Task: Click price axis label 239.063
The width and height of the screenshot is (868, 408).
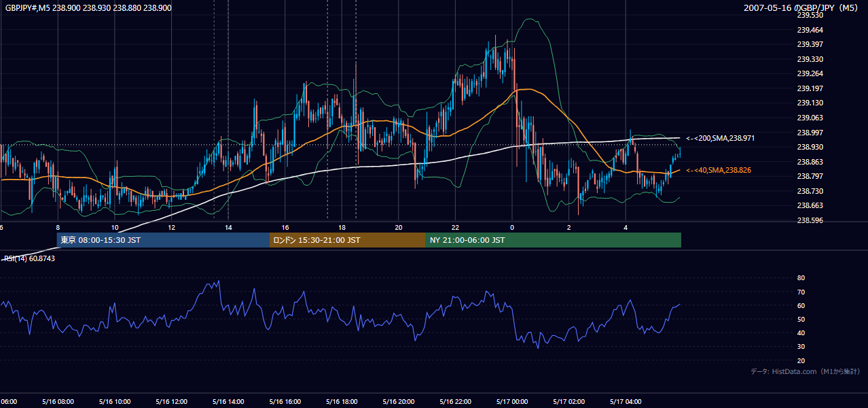Action: (810, 118)
